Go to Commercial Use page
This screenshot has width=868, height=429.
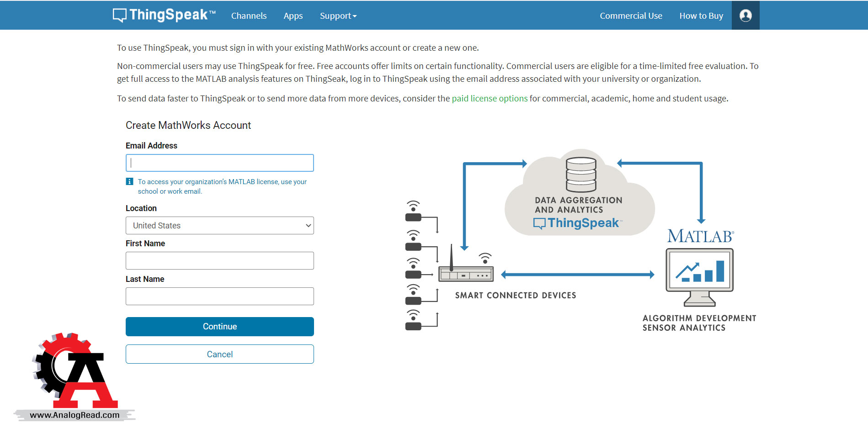[631, 16]
